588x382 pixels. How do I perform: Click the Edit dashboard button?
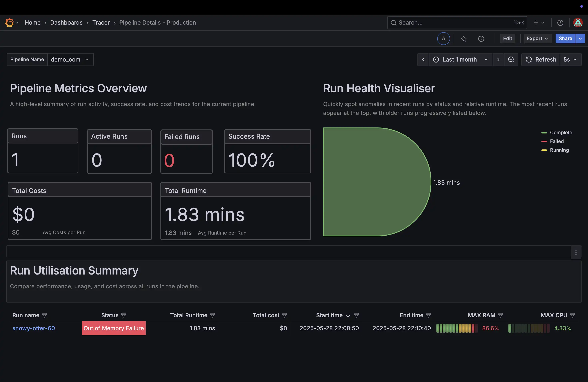(507, 39)
